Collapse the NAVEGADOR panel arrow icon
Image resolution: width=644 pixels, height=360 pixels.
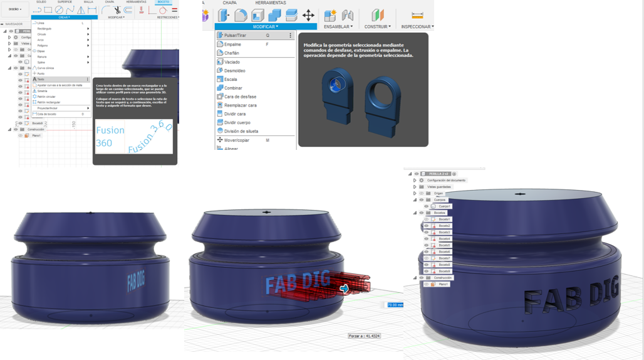2,24
